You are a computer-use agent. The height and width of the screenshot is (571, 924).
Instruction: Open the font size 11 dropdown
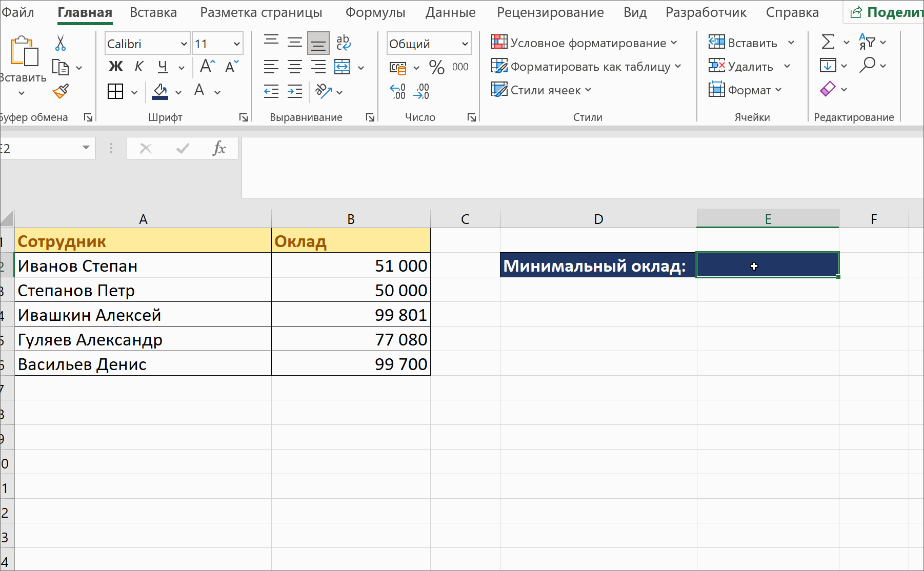[x=236, y=44]
